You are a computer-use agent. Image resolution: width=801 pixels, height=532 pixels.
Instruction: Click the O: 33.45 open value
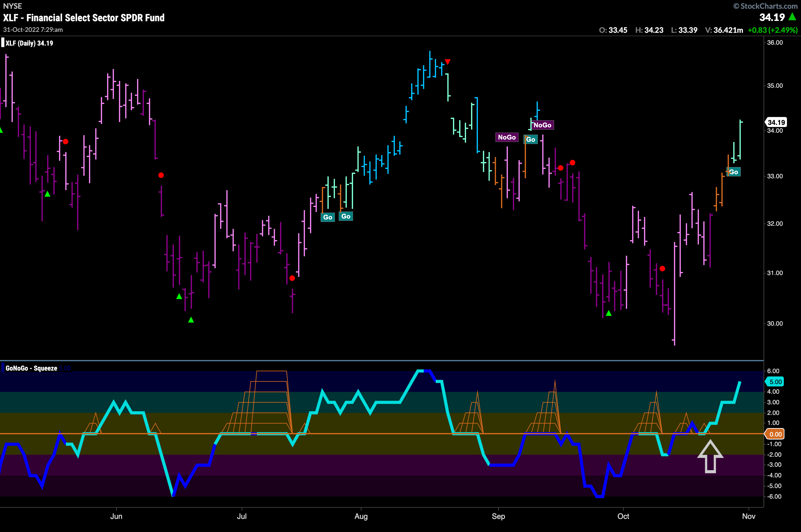[613, 30]
